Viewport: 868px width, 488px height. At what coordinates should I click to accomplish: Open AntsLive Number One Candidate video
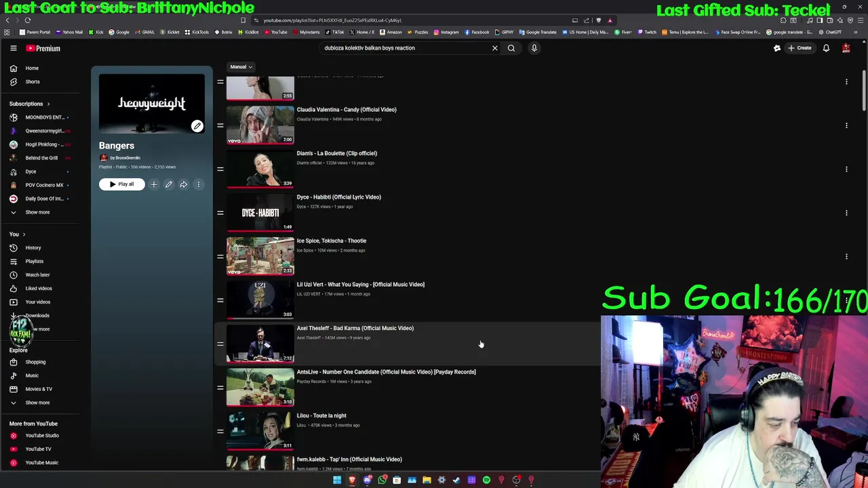tap(386, 372)
